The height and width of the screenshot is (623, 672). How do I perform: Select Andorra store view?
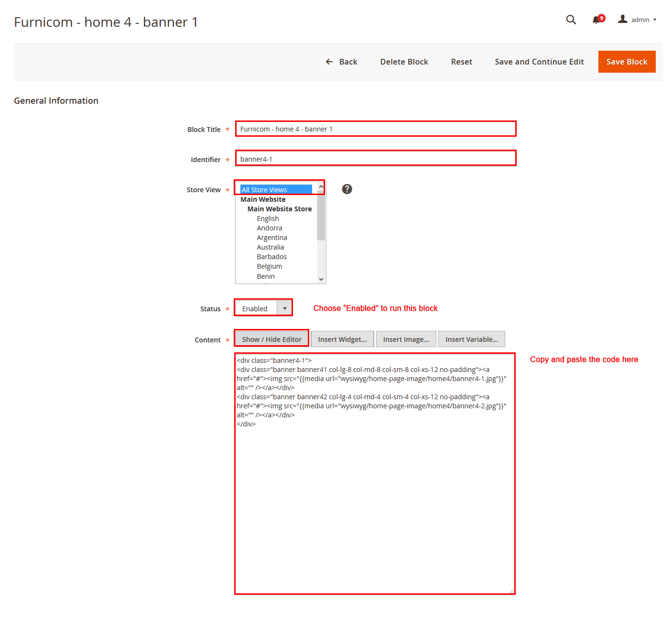click(x=270, y=228)
